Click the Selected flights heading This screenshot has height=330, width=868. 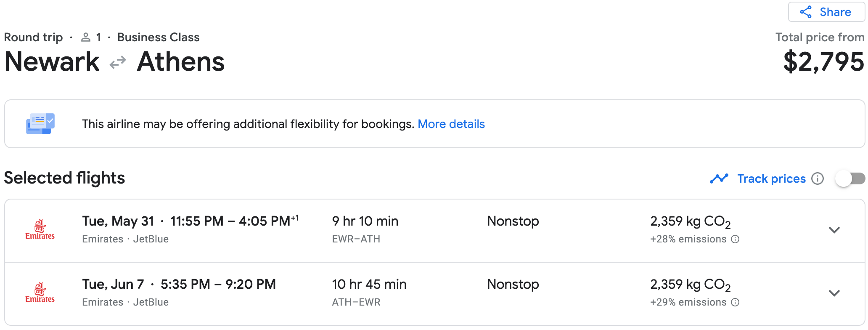(64, 178)
